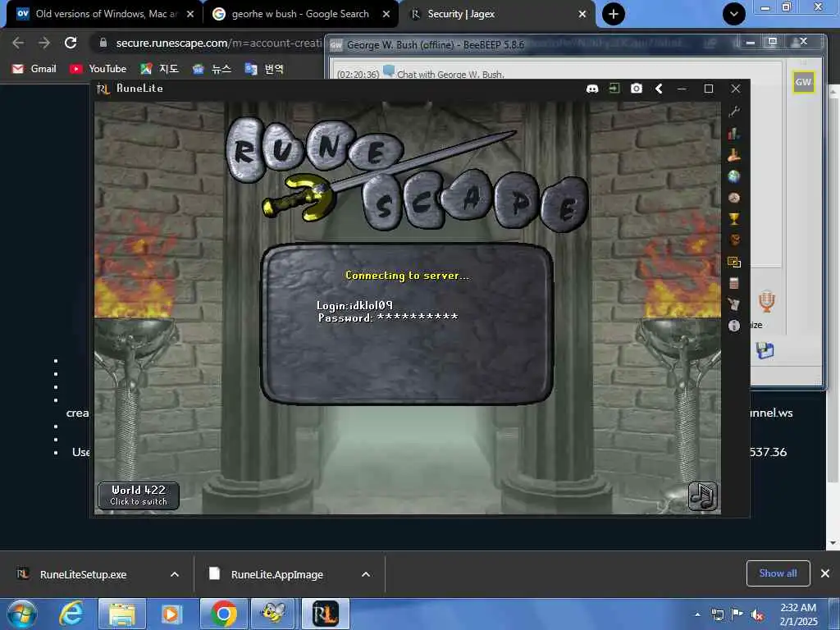Click the Login: idklol09 field
840x630 pixels.
[x=354, y=305]
